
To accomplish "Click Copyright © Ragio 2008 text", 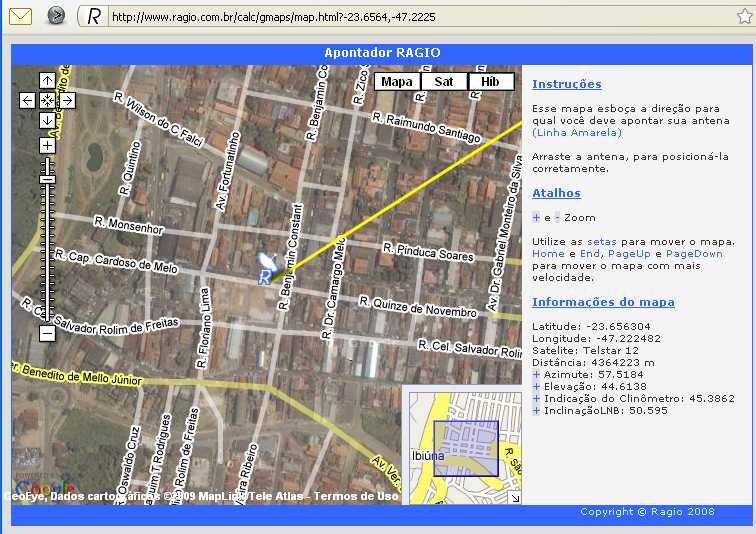I will pos(647,512).
